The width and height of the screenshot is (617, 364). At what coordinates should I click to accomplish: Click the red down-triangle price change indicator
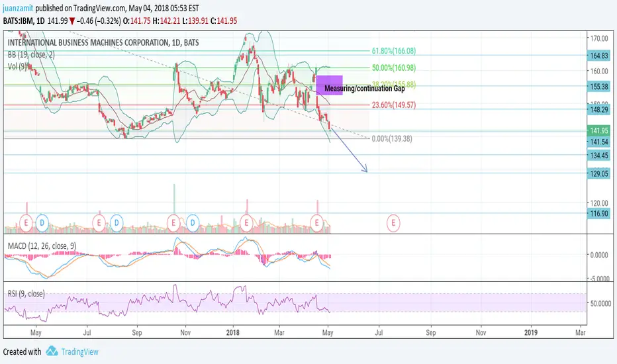(72, 21)
